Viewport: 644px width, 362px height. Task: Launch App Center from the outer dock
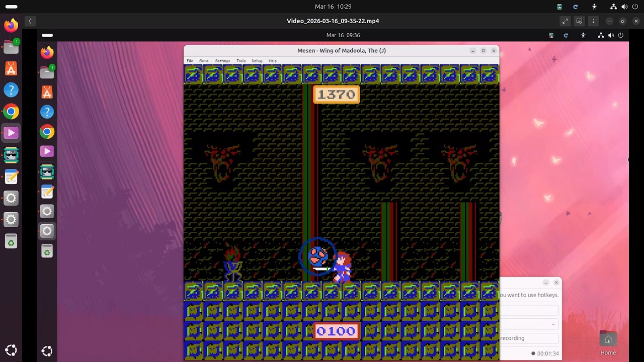tap(11, 68)
